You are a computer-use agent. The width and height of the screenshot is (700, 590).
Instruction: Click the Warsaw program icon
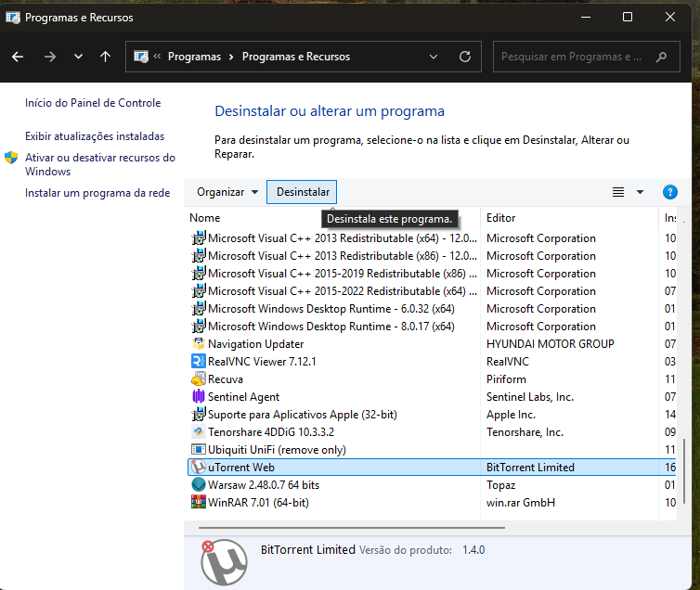(199, 485)
